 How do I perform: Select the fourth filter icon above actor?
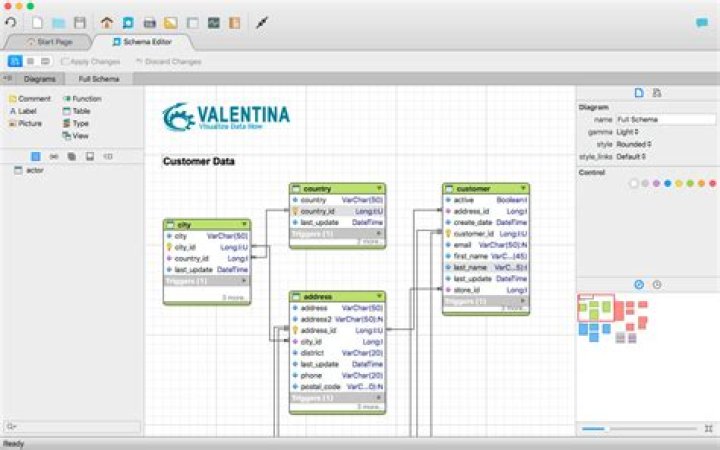click(x=90, y=157)
